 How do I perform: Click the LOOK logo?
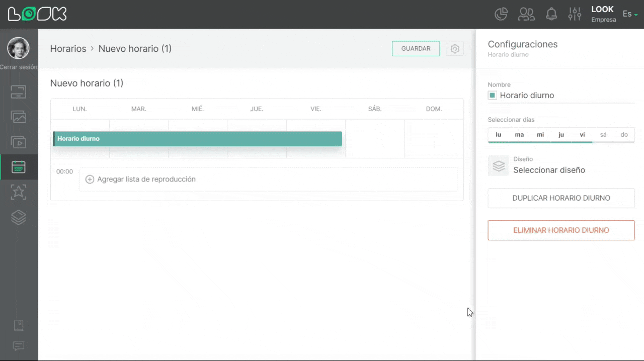point(37,14)
